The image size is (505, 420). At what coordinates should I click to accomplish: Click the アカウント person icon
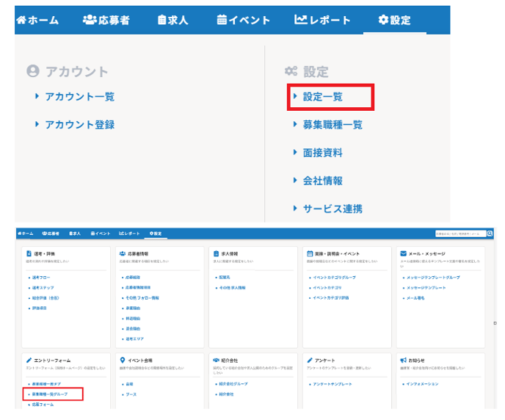[33, 71]
